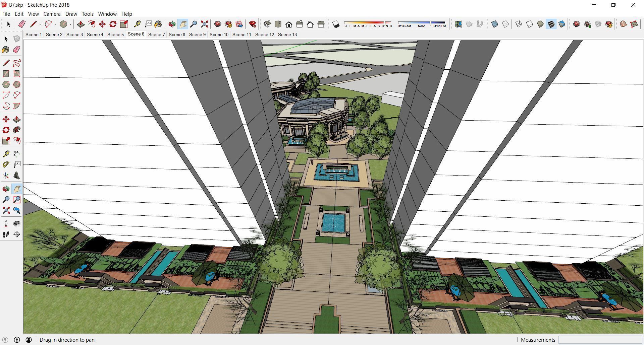Choose the Push/Pull tool in the top toolbar
Viewport: 644px width, 345px height.
click(x=80, y=24)
